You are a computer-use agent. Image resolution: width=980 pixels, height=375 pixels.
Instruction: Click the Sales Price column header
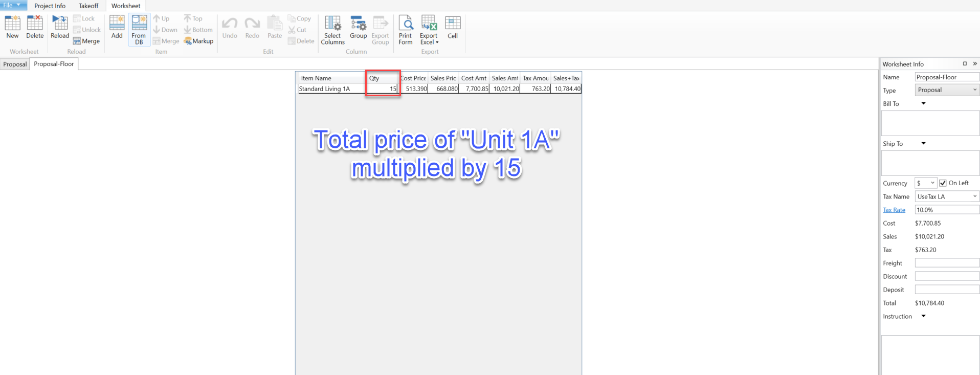point(443,78)
